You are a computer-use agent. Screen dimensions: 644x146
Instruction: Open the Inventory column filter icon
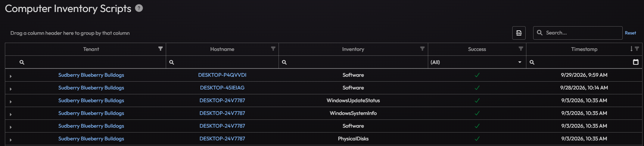pyautogui.click(x=423, y=49)
